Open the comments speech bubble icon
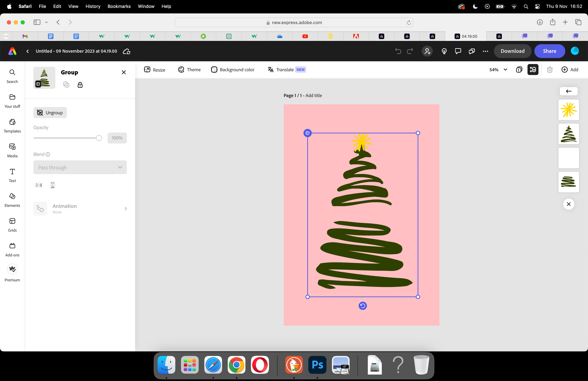This screenshot has width=588, height=381. tap(458, 51)
